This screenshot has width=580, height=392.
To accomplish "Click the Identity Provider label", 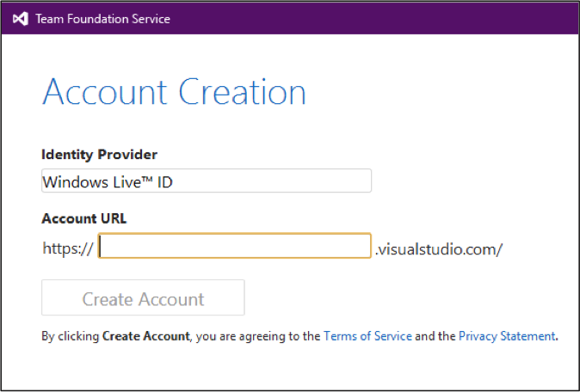I will [100, 155].
